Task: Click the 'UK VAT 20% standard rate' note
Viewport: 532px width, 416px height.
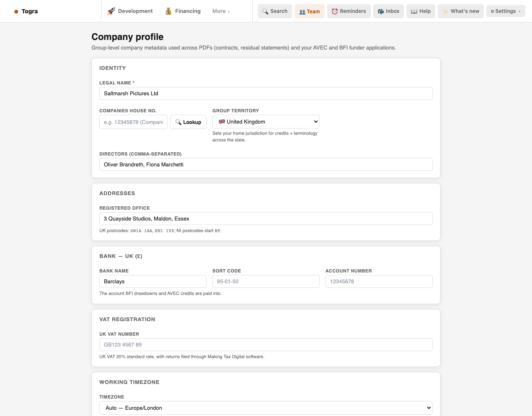Action: pyautogui.click(x=182, y=357)
